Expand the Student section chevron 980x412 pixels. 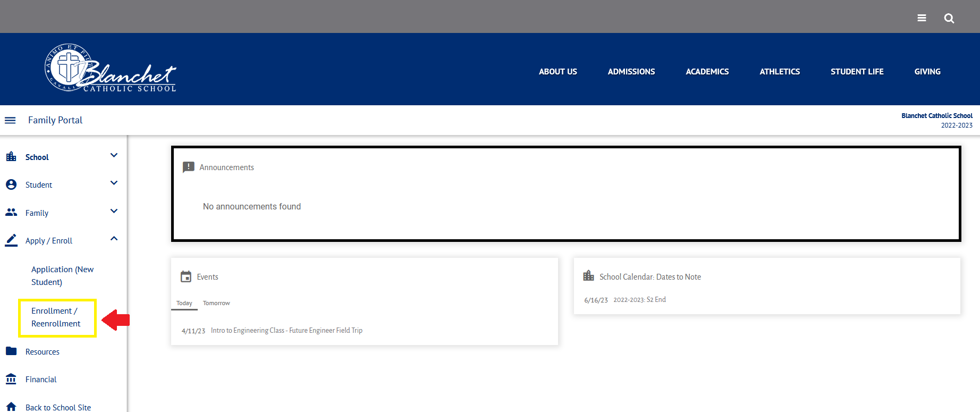[114, 183]
